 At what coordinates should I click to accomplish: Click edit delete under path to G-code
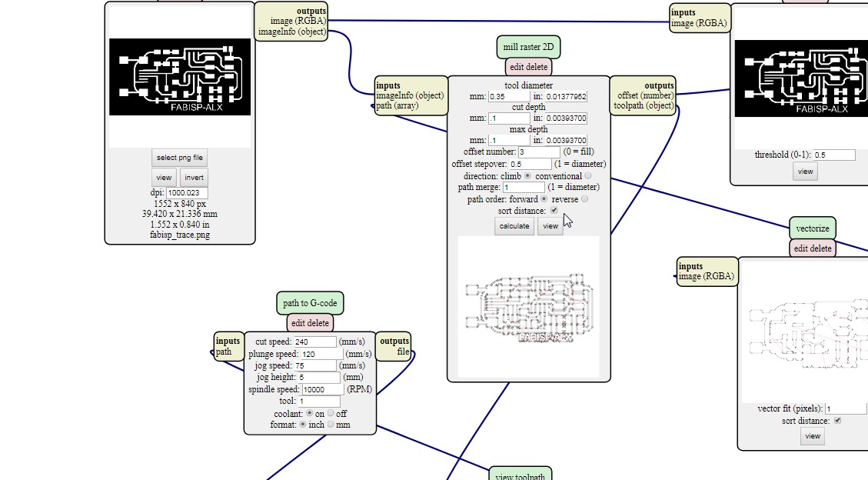point(310,323)
